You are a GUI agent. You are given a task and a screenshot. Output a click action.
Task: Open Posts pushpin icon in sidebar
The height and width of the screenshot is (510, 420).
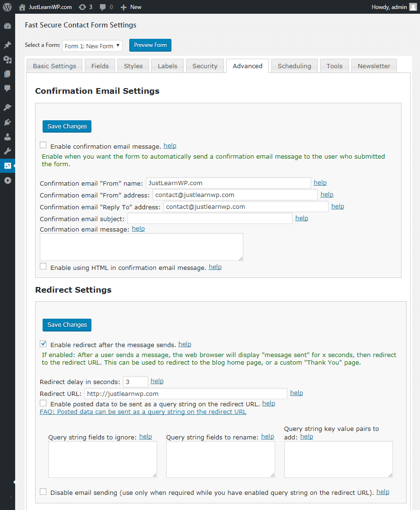click(8, 45)
